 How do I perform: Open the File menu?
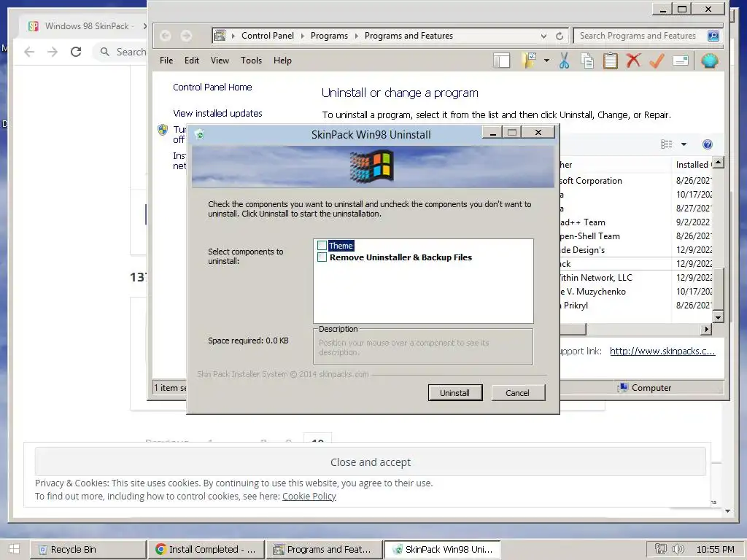pyautogui.click(x=166, y=61)
